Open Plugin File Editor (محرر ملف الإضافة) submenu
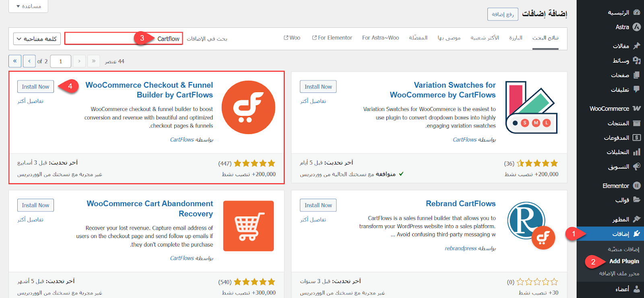 point(619,273)
